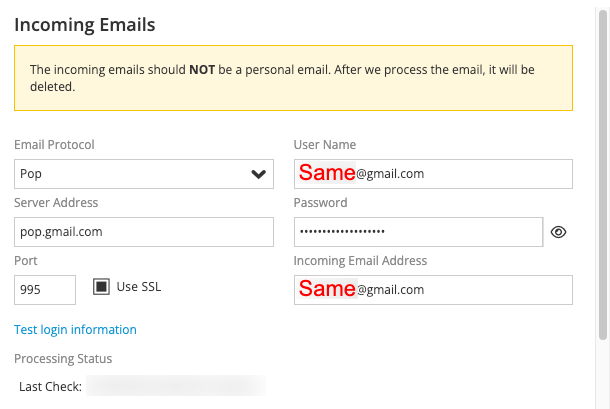Click the yellow personal email warning banner
This screenshot has width=610, height=409.
click(293, 78)
